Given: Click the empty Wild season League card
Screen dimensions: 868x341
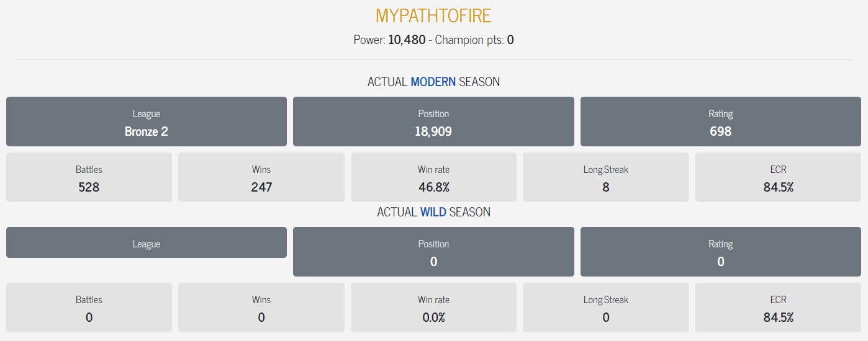Looking at the screenshot, I should point(147,242).
